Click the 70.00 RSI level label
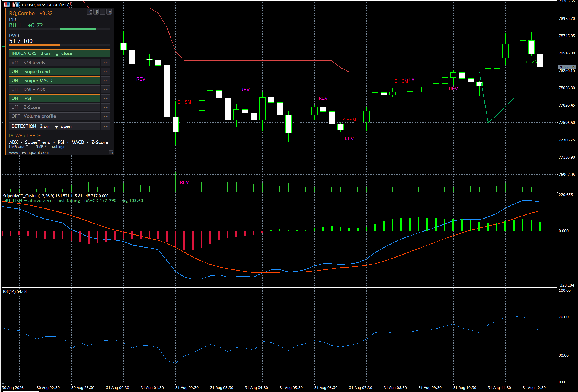The image size is (578, 392). 564,317
